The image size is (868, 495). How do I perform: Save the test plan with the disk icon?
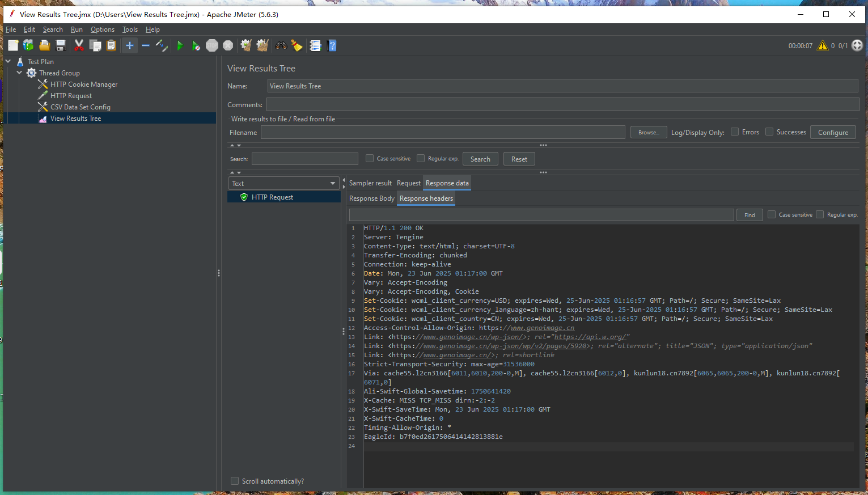pos(61,45)
